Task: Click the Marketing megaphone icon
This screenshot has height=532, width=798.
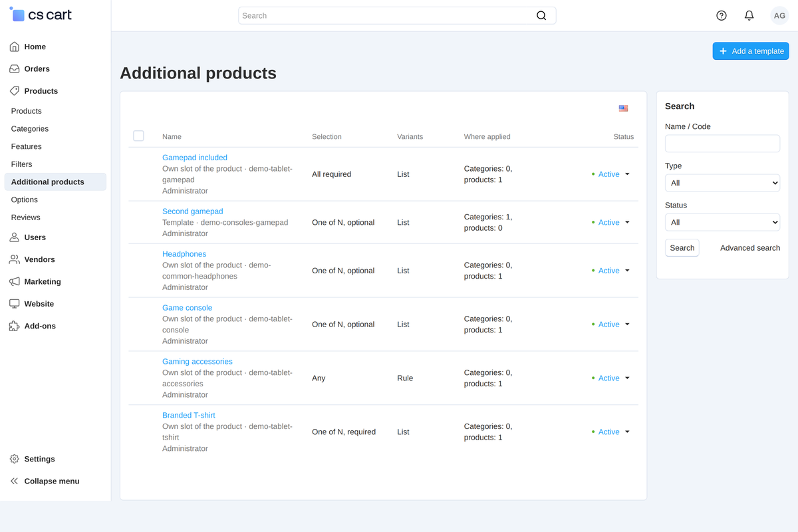Action: pos(15,281)
